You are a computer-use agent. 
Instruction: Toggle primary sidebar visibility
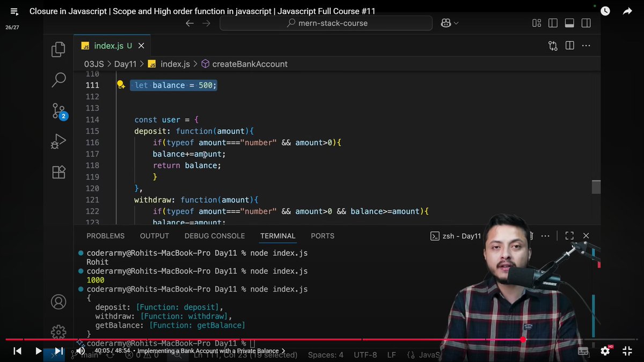(x=553, y=23)
